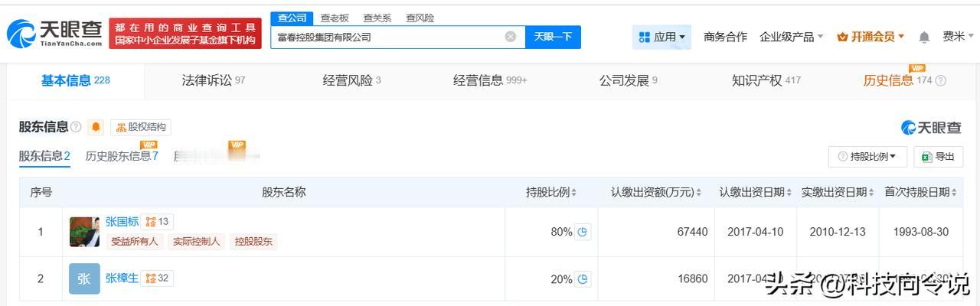Click the date 2010-12-13
Image resolution: width=980 pixels, height=306 pixels.
click(838, 232)
